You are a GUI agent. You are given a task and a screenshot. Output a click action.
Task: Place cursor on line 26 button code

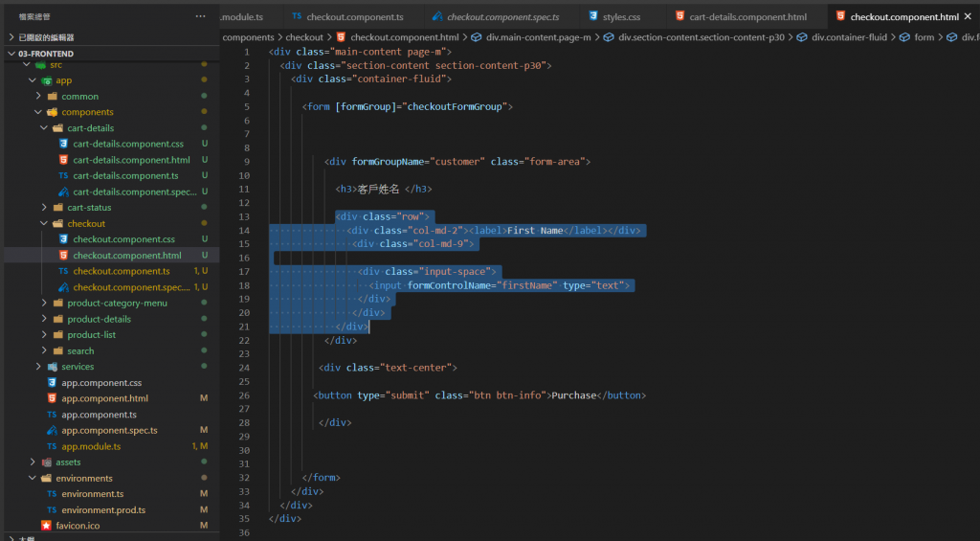479,395
